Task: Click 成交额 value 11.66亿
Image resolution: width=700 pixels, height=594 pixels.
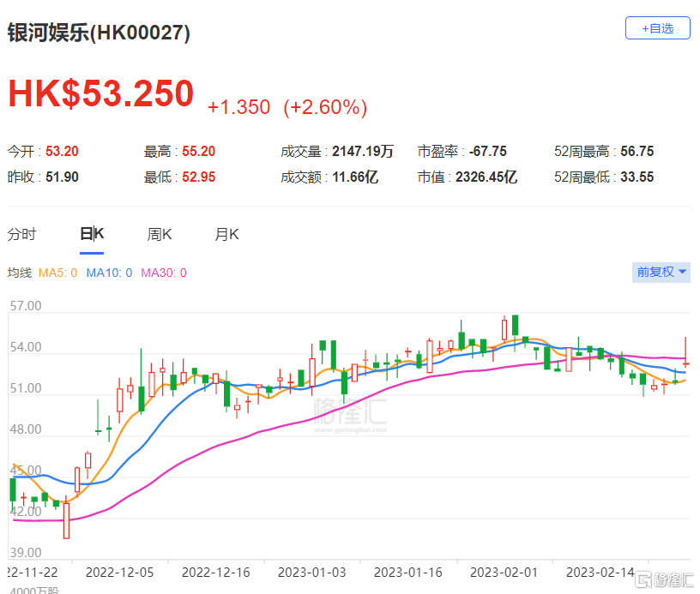Action: coord(355,177)
